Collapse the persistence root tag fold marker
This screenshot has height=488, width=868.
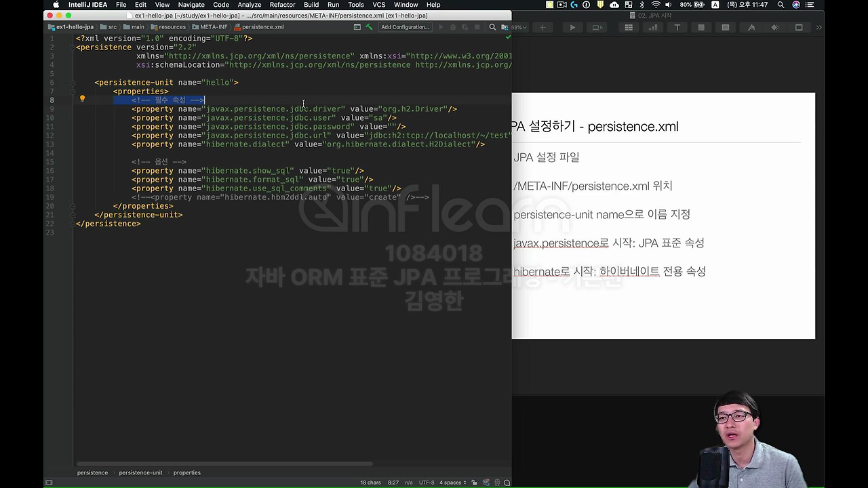[72, 47]
